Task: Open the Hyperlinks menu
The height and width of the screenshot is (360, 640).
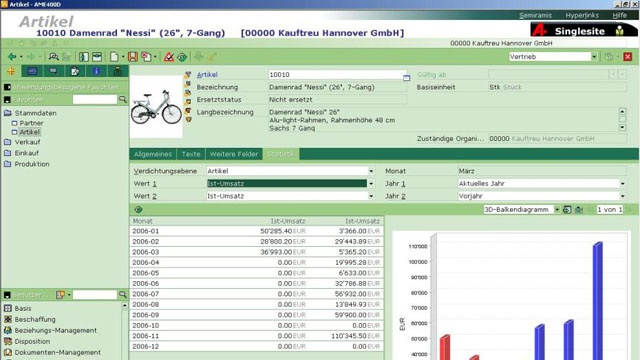Action: tap(582, 15)
